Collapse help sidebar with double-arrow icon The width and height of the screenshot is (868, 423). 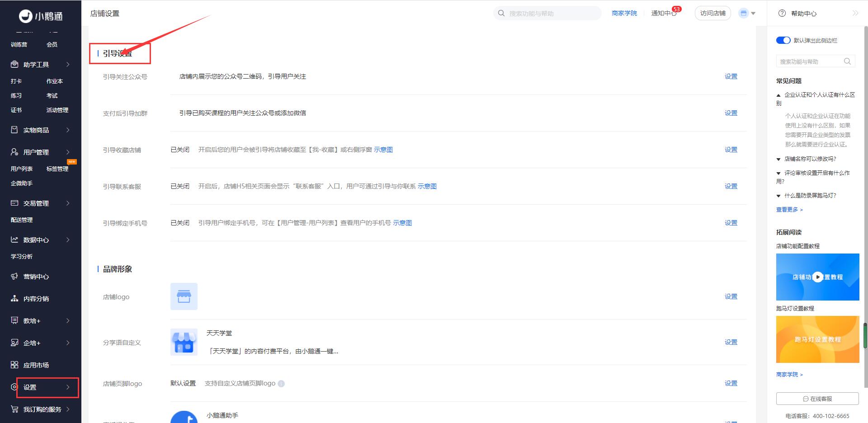pos(855,14)
